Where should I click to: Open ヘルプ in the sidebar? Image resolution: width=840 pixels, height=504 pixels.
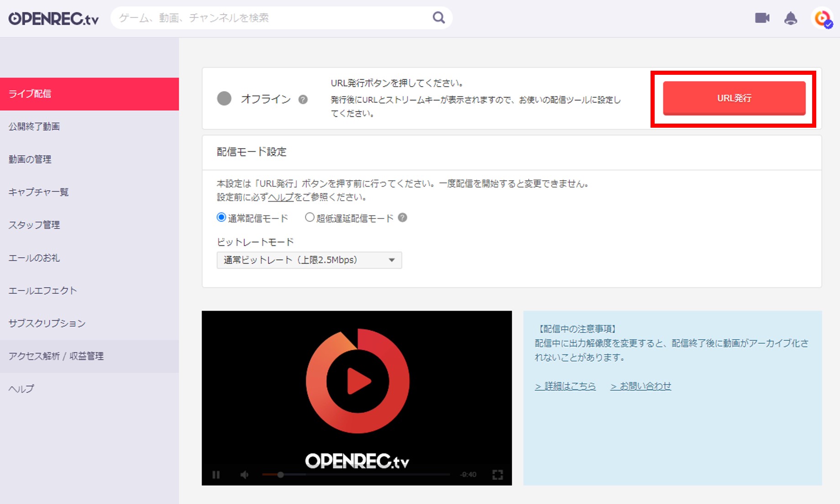[x=89, y=389]
